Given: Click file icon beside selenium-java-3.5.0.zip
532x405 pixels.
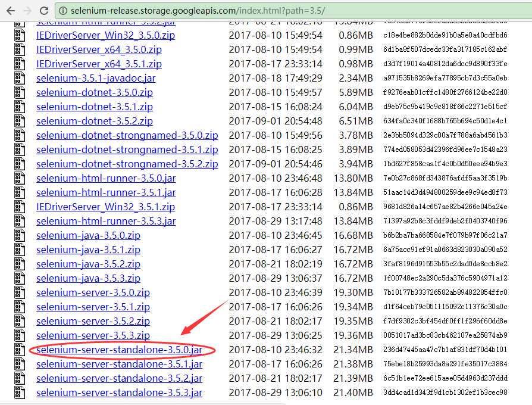Looking at the screenshot, I should [x=20, y=235].
